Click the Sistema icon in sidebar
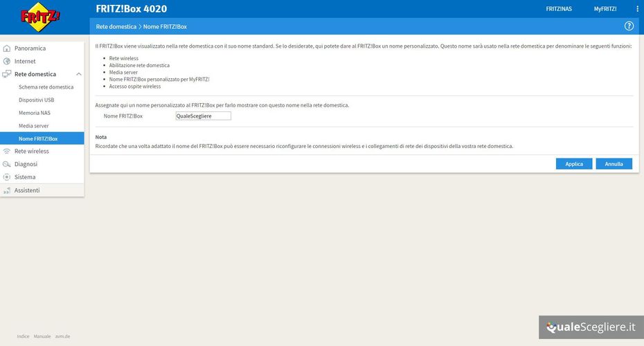644x346 pixels. click(x=7, y=177)
